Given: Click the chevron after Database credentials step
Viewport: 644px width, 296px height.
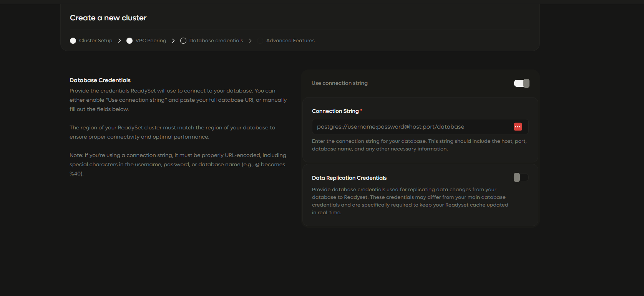Looking at the screenshot, I should (x=250, y=41).
